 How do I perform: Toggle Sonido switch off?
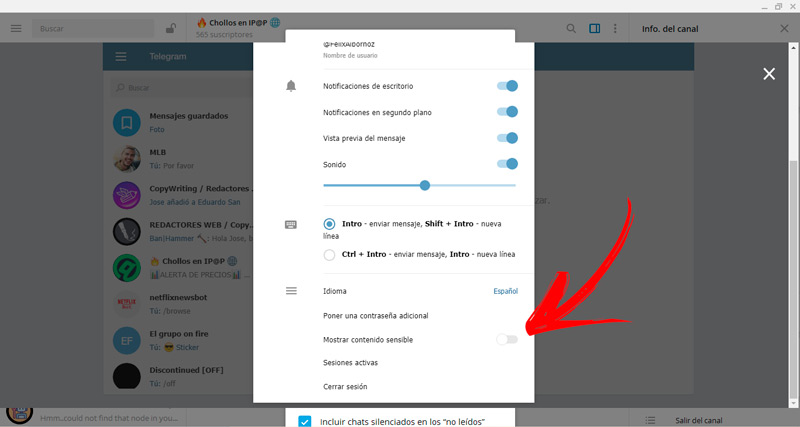tap(507, 164)
